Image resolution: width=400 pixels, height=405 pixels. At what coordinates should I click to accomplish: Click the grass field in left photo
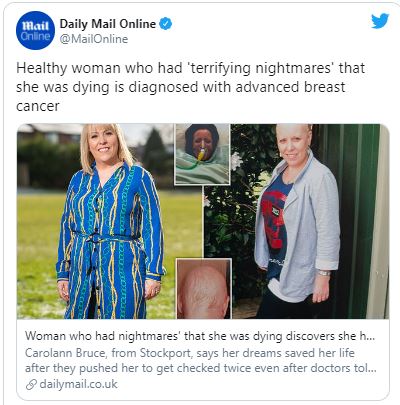click(37, 247)
